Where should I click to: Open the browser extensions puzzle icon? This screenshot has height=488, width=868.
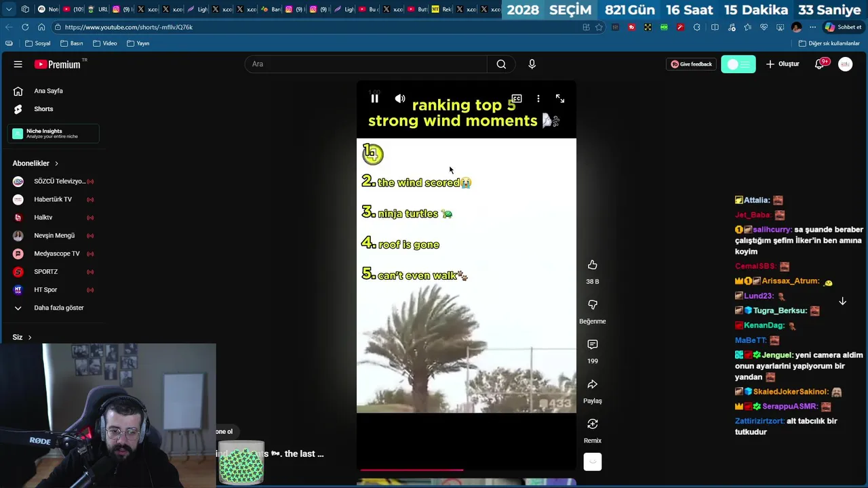697,27
